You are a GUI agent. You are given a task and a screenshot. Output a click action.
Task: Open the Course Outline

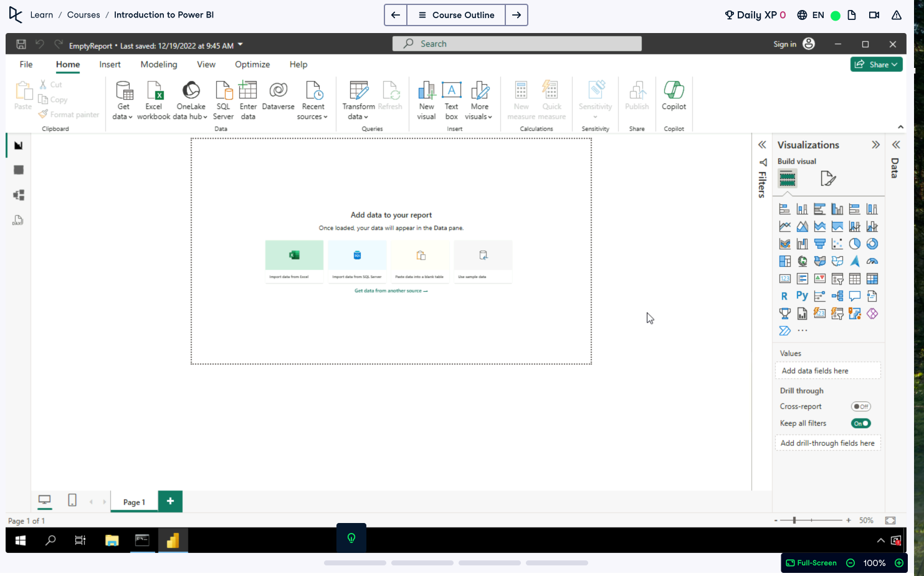point(456,15)
